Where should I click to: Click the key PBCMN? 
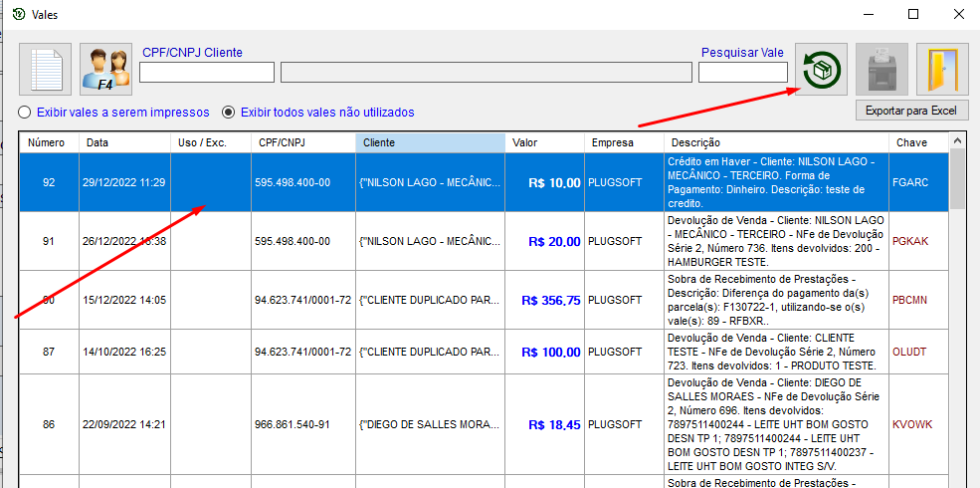click(x=910, y=300)
